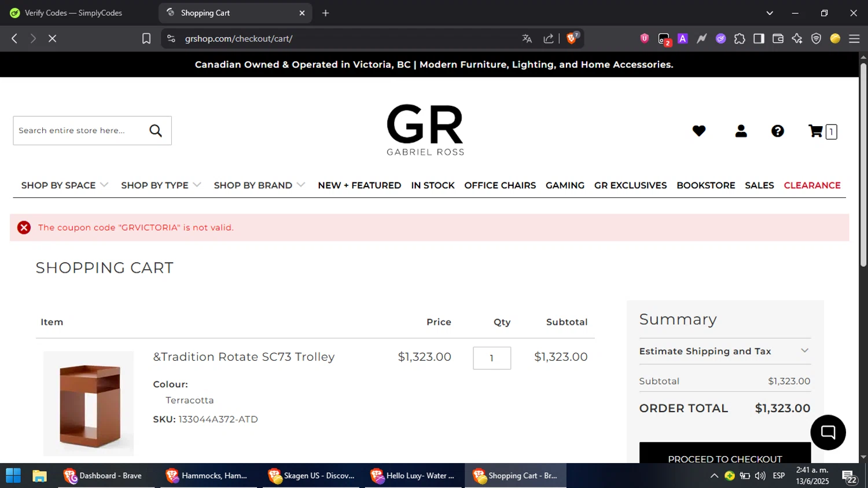Viewport: 868px width, 488px height.
Task: Open Brave VPN shield icon
Action: pyautogui.click(x=816, y=39)
